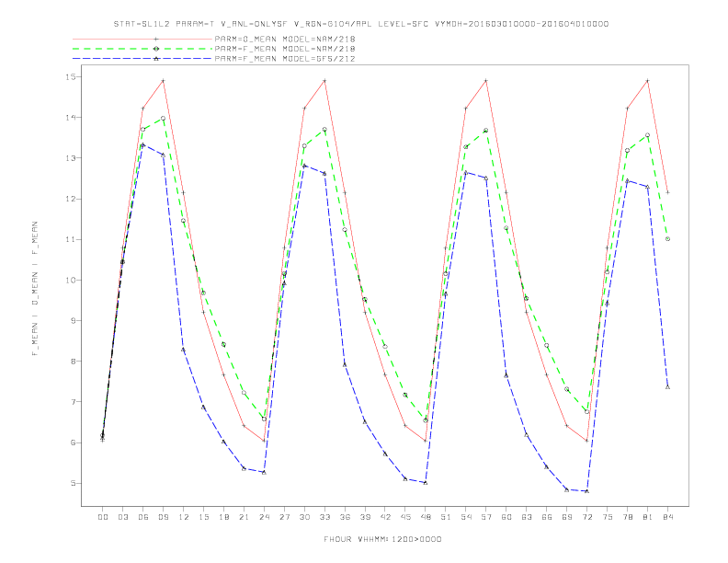Screen dimensions: 728x563
Task: Click x-axis label FHOUR VHHMM:1200>0000
Action: pyautogui.click(x=382, y=539)
